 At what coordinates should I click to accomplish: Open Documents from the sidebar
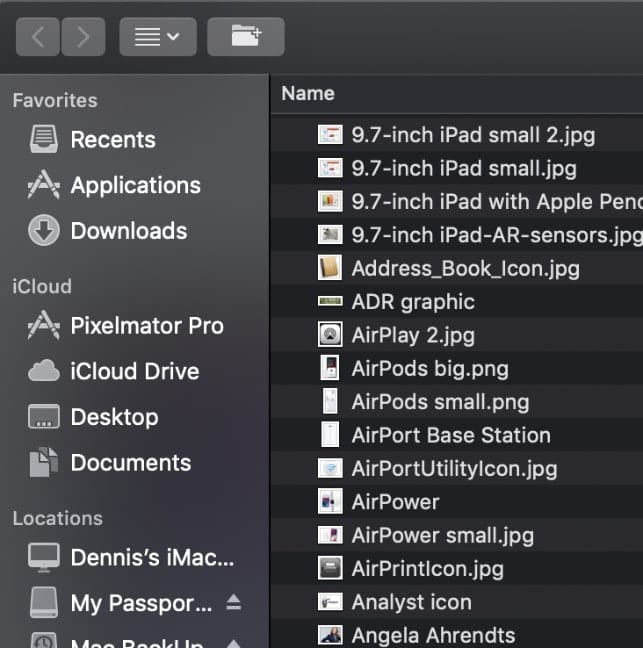(130, 463)
